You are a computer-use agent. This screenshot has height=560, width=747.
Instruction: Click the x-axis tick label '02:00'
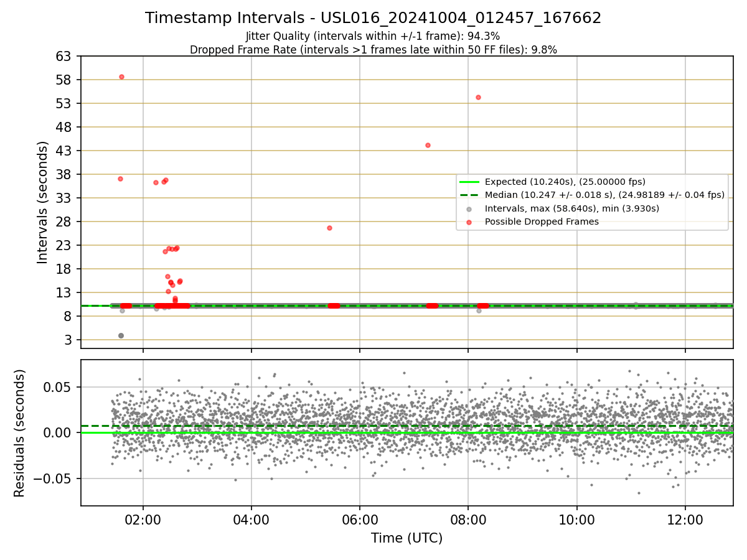143,519
